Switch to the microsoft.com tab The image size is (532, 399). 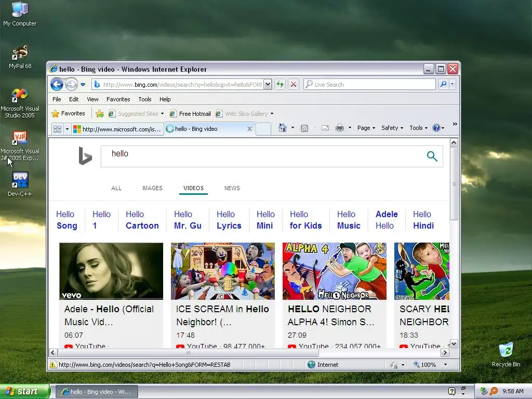coord(118,129)
